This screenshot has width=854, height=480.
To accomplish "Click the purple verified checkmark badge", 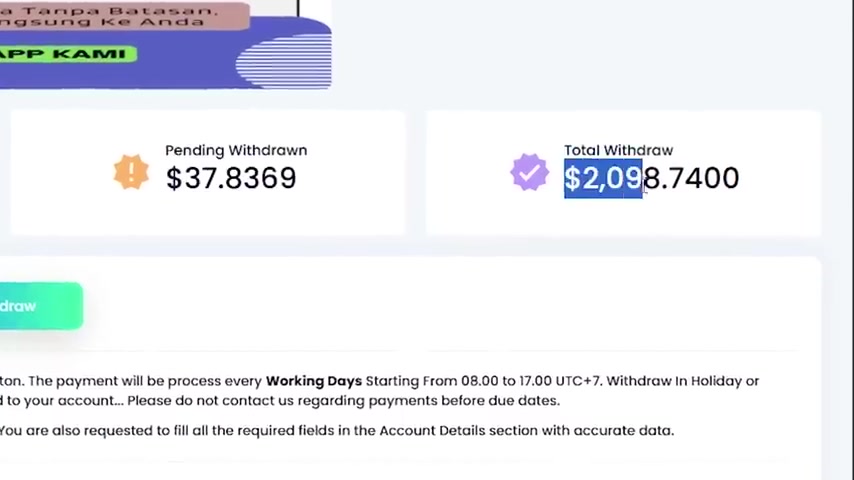I will click(x=529, y=172).
